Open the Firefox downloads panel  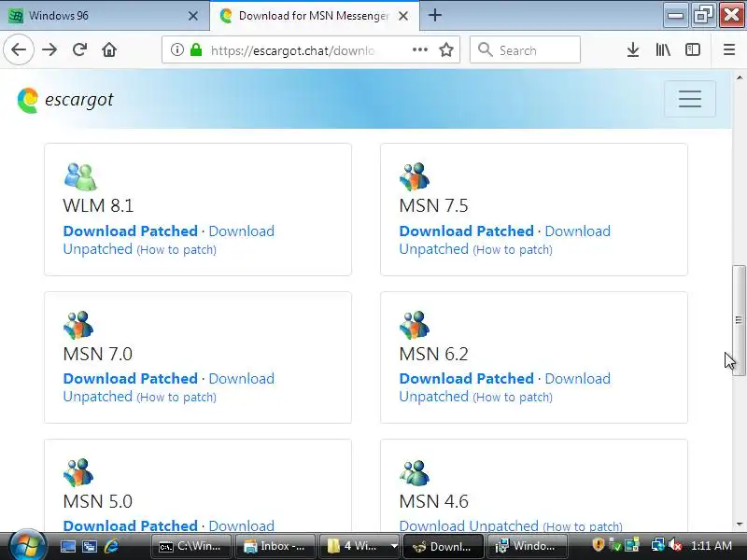pos(633,49)
